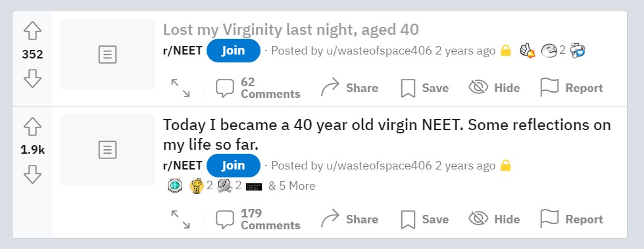This screenshot has width=644, height=249.
Task: Expand the second post with arrows icon
Action: [181, 219]
